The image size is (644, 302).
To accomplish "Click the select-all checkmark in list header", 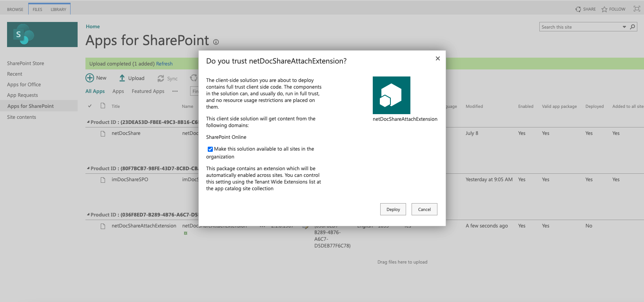I will (x=90, y=106).
